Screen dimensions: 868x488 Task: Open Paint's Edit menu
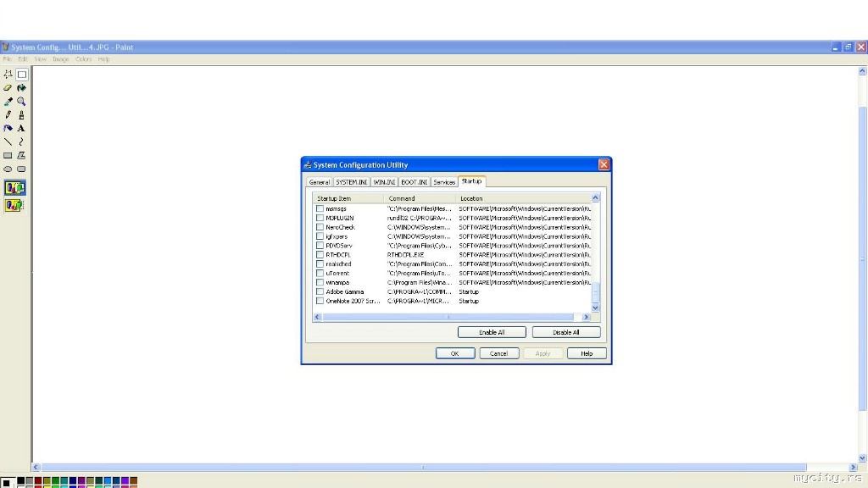pyautogui.click(x=22, y=59)
